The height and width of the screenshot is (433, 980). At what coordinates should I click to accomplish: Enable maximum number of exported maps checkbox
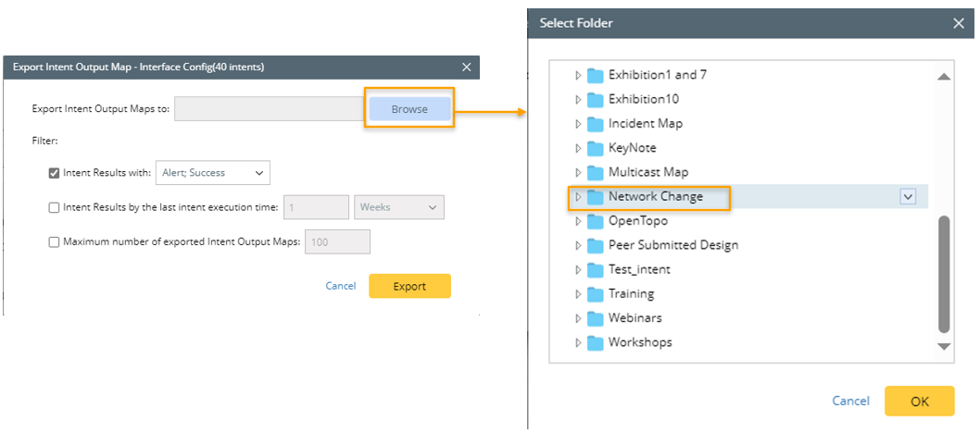pos(54,242)
